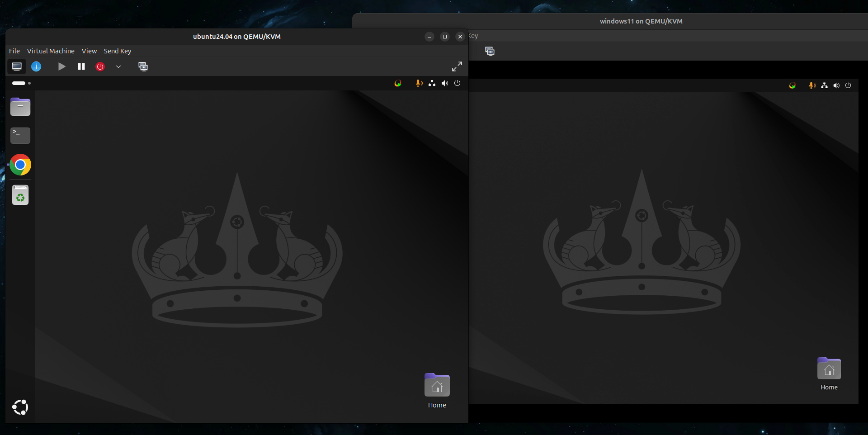Toggle fullscreen with the expand arrows
The width and height of the screenshot is (868, 435).
tap(457, 66)
